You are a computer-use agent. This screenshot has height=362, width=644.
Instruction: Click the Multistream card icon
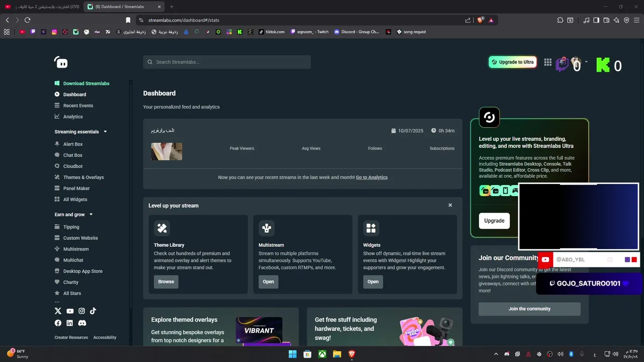267,228
